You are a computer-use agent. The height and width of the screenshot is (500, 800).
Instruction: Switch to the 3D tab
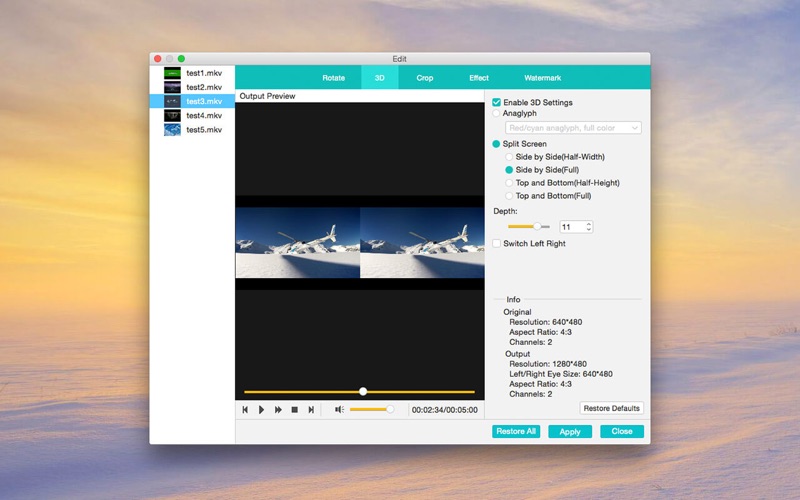coord(380,78)
